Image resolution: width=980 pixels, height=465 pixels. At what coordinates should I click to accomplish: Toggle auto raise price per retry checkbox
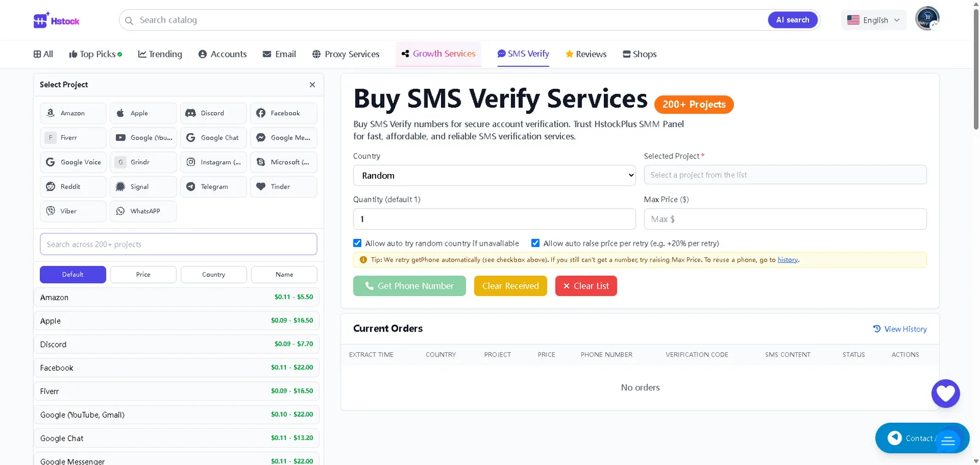click(x=535, y=243)
